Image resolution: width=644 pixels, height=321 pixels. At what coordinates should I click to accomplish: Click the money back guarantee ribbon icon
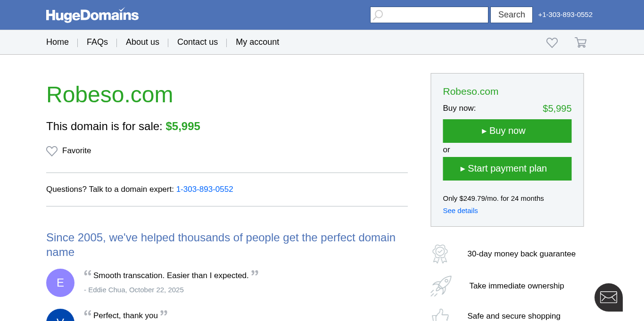pyautogui.click(x=440, y=254)
